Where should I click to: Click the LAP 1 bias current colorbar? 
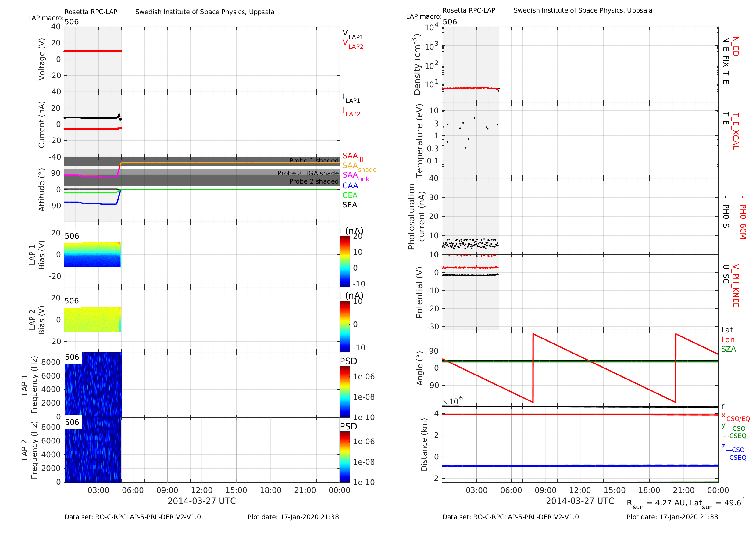[x=344, y=261]
